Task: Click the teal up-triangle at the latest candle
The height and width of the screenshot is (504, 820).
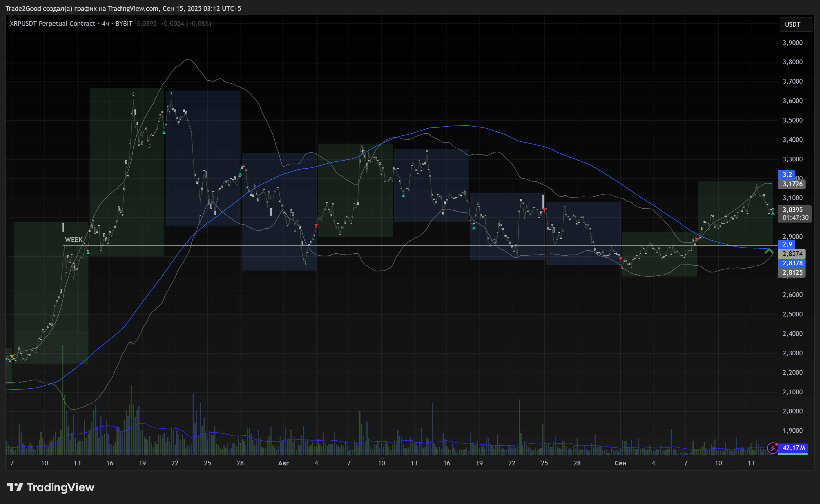Action: point(773,213)
